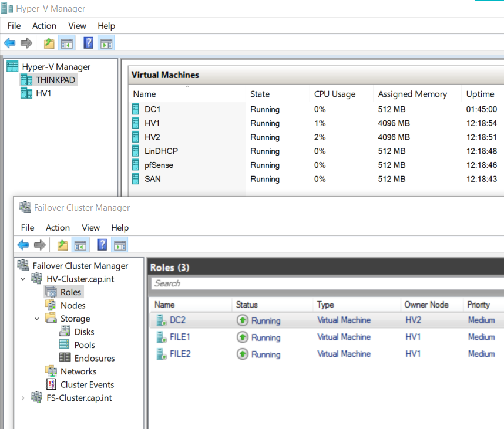The width and height of the screenshot is (504, 429).
Task: Select the HV1 virtual machine name in list
Action: click(152, 123)
